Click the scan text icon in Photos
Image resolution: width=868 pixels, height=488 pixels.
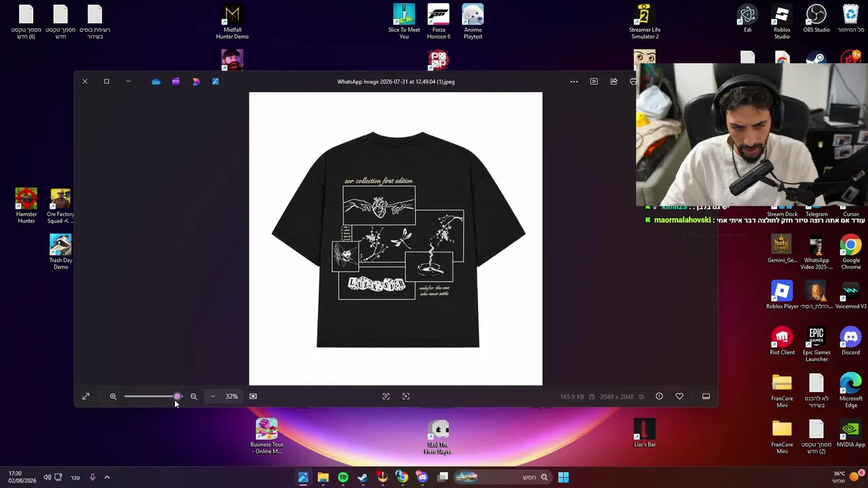(x=386, y=396)
